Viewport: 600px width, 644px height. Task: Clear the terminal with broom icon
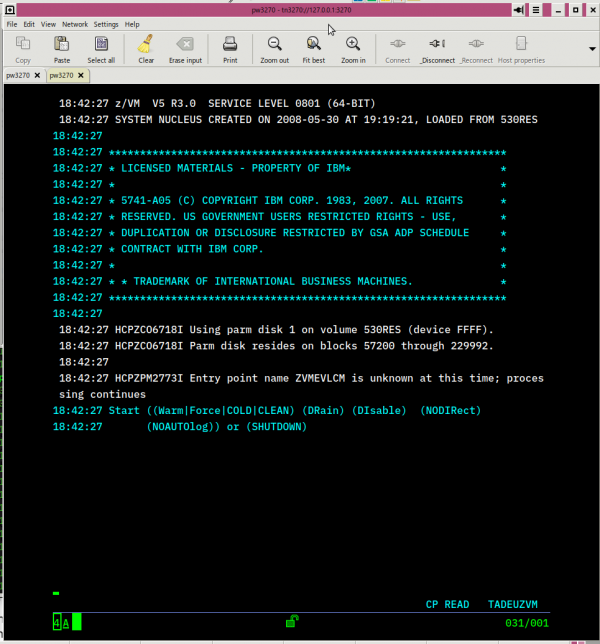coord(146,49)
